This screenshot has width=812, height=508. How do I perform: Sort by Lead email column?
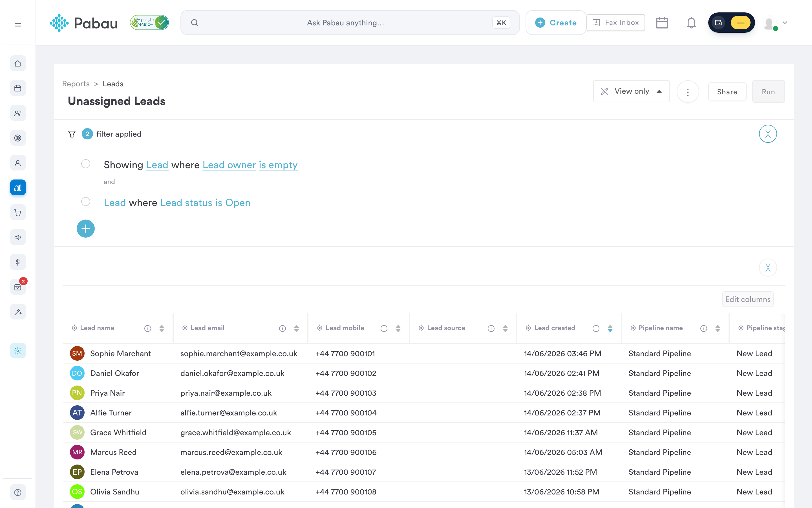pos(297,328)
